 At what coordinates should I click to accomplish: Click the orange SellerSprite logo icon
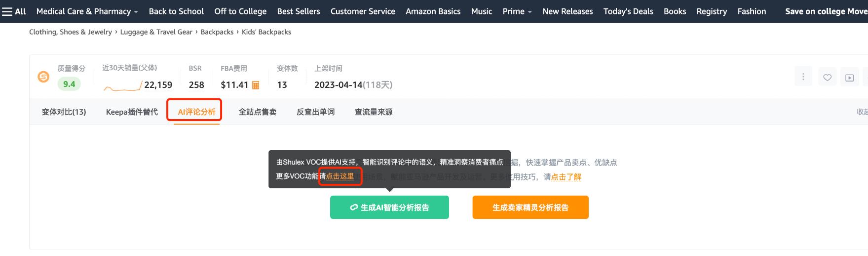tap(43, 77)
